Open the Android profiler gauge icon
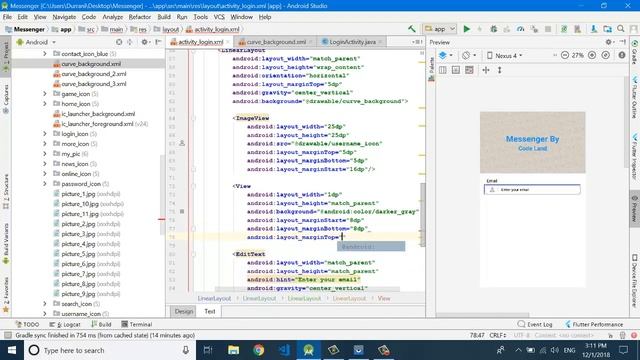The height and width of the screenshot is (360, 640). (x=520, y=29)
